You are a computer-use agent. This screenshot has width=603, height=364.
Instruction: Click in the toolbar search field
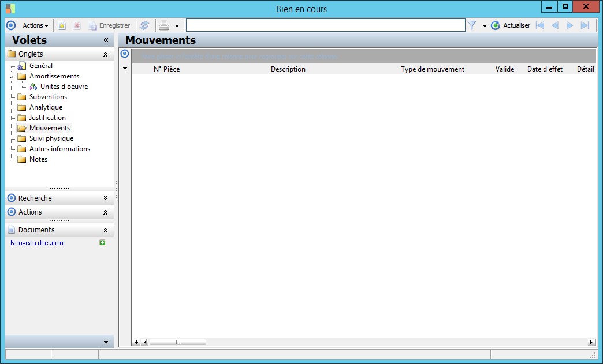click(326, 25)
